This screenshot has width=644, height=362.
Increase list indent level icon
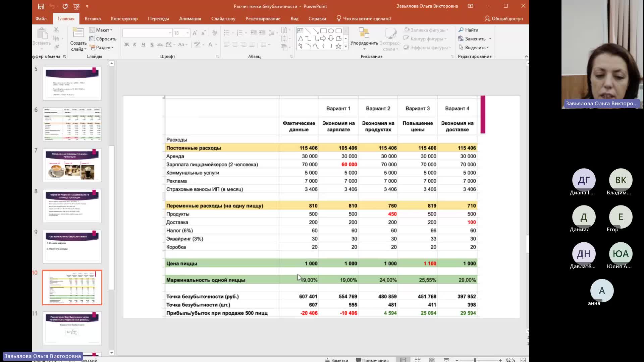(x=262, y=33)
